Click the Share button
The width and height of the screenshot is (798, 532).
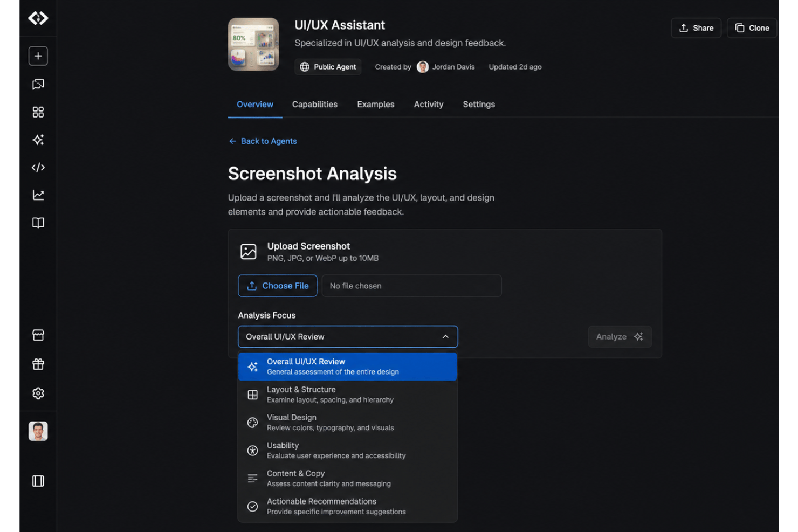coord(696,28)
